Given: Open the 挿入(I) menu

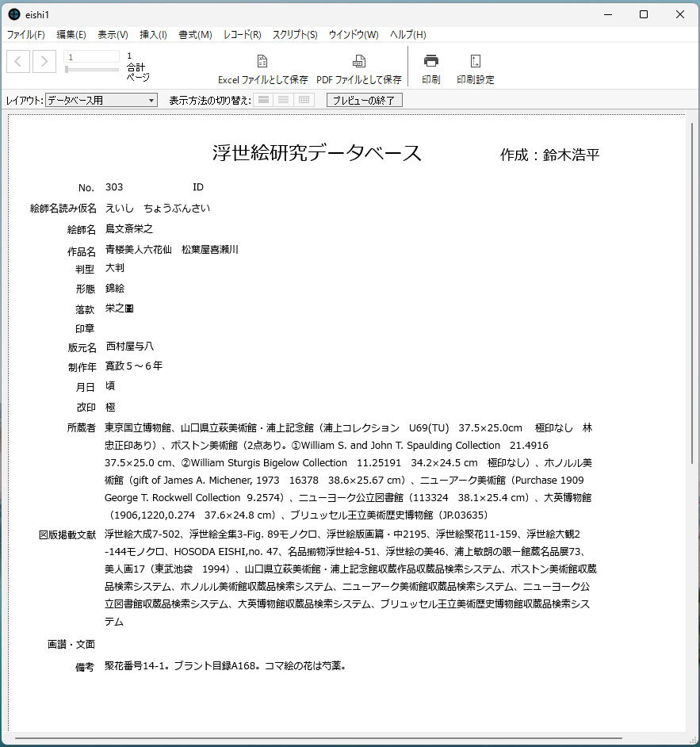Looking at the screenshot, I should click(x=153, y=35).
